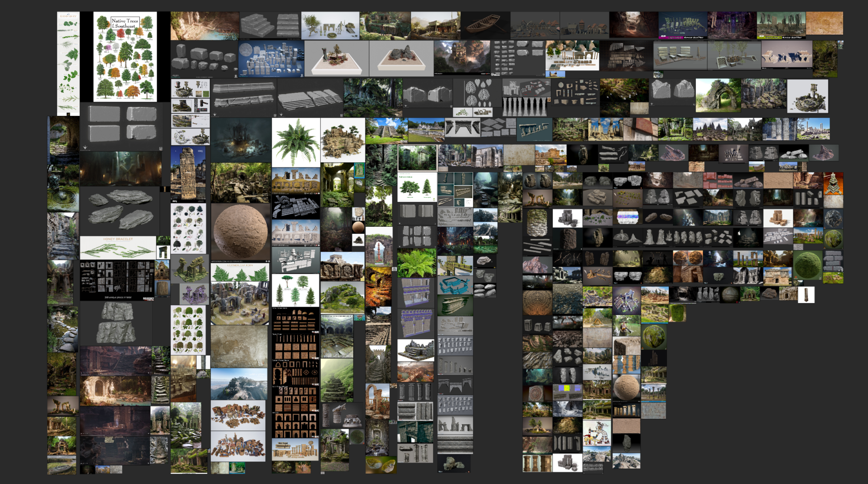Image resolution: width=868 pixels, height=484 pixels.
Task: Select the four sculpted stone bricks image
Action: 122,124
